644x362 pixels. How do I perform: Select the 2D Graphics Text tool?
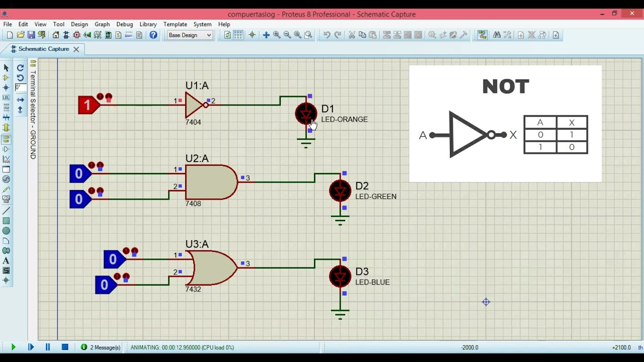(6, 261)
